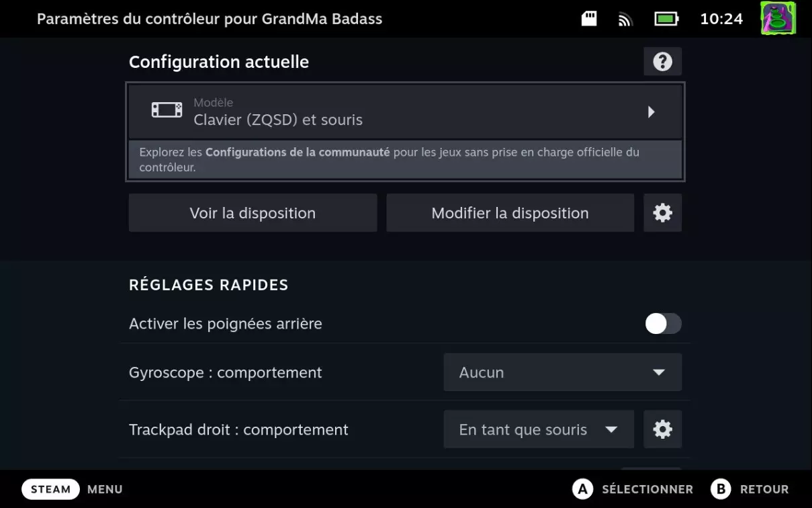
Task: Click the battery indicator icon
Action: 666,19
